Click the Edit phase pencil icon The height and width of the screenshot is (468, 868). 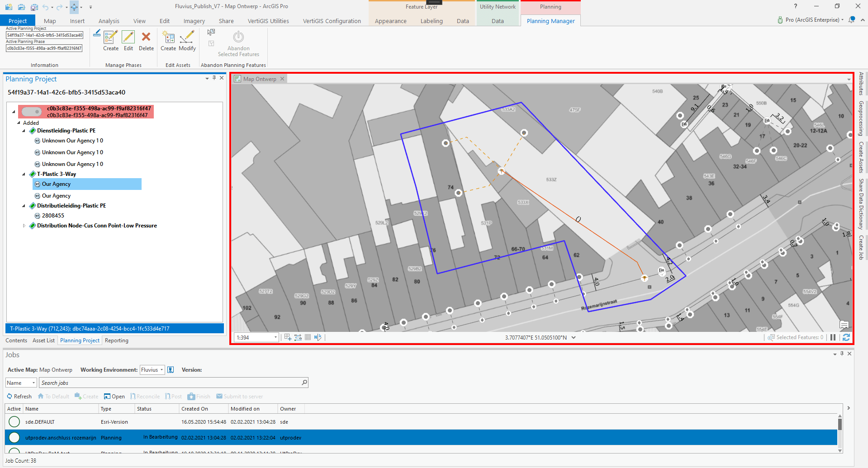pos(128,38)
